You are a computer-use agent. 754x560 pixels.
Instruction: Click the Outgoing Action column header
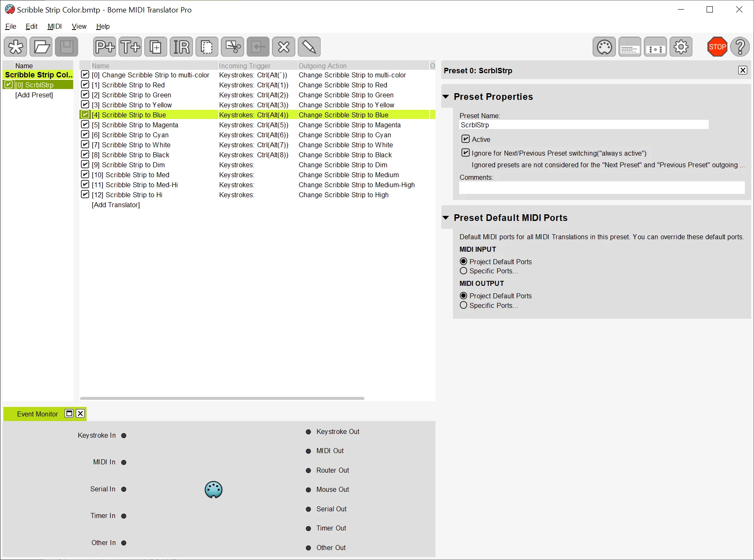(363, 66)
